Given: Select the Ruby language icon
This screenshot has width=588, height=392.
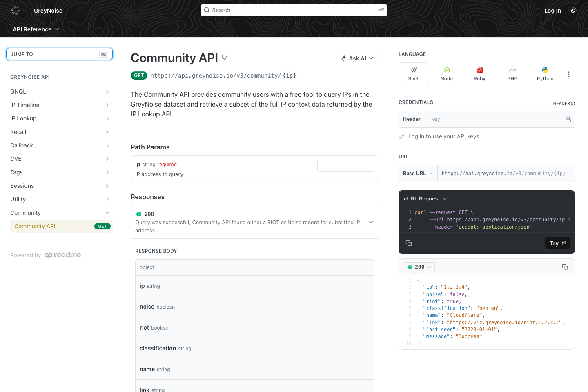Looking at the screenshot, I should [x=479, y=73].
